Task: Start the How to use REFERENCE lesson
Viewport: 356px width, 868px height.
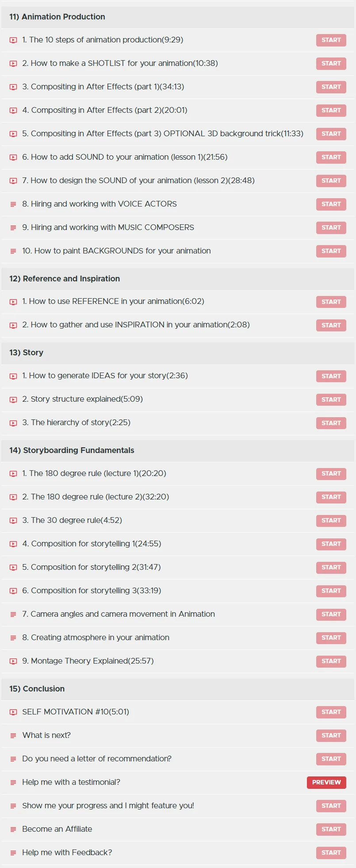Action: [331, 302]
